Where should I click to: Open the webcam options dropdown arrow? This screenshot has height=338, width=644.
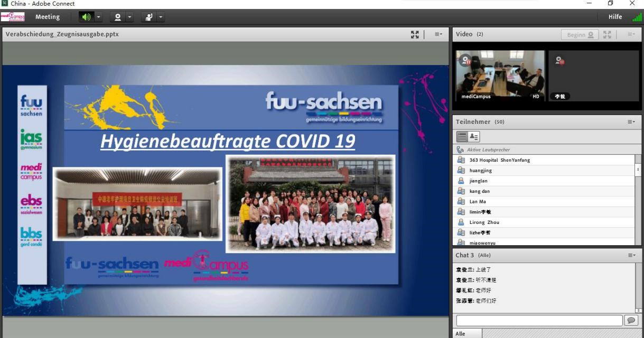tap(129, 17)
